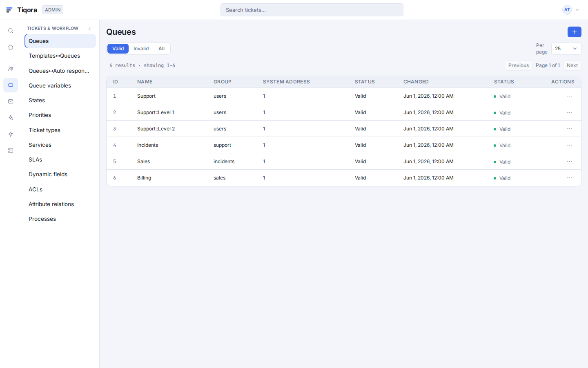Open Templates↔Queues in the sidebar
This screenshot has width=588, height=368.
coord(60,56)
